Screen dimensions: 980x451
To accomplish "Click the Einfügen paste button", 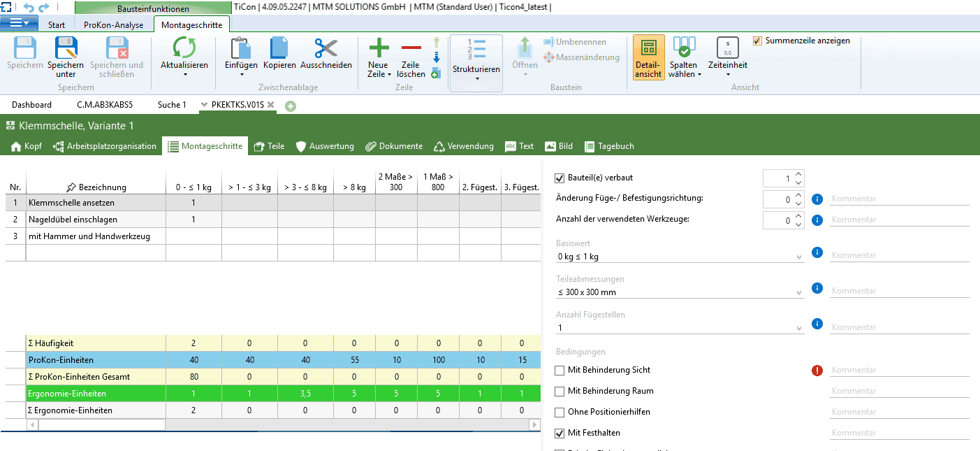I will tap(241, 49).
